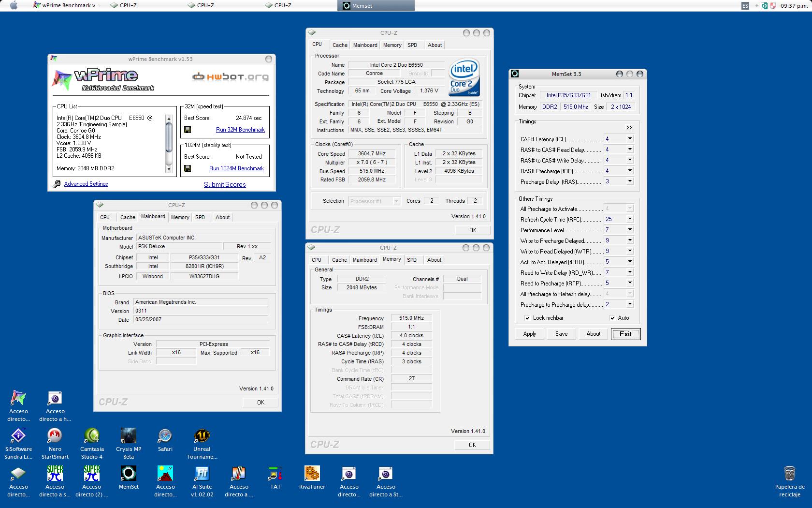The height and width of the screenshot is (508, 812).
Task: Toggle the Auto checkbox in MemSet
Action: click(x=613, y=318)
